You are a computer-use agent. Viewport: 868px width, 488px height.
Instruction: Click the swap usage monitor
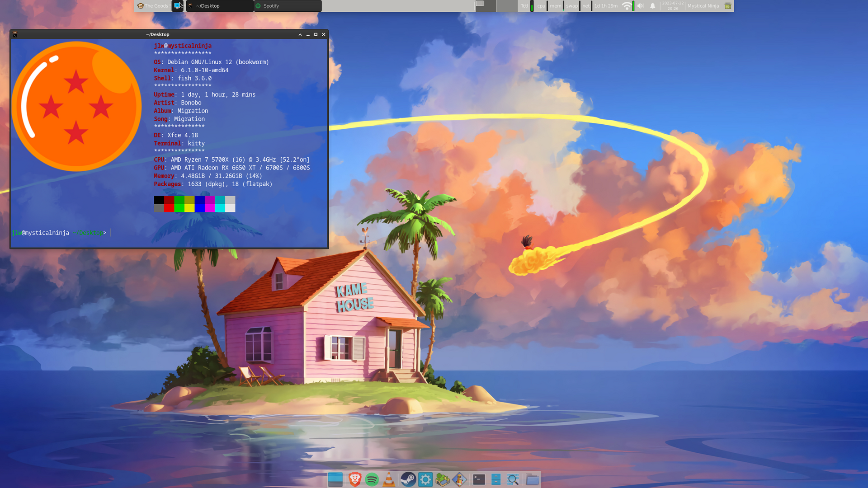coord(573,6)
